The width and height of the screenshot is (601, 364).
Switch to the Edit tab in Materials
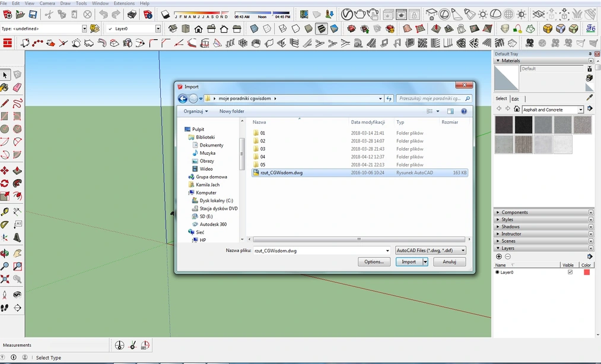tap(515, 98)
